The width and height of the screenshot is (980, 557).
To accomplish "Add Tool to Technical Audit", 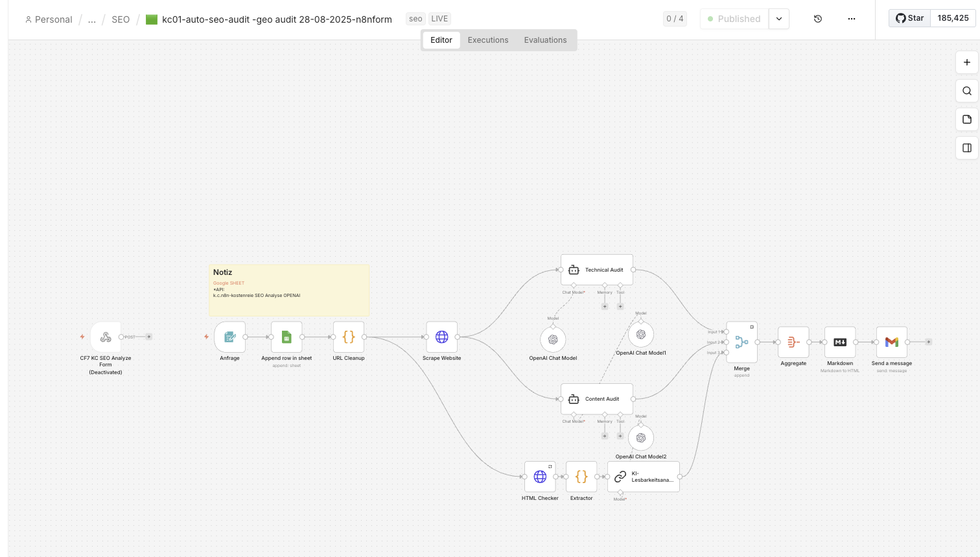I will pos(620,306).
